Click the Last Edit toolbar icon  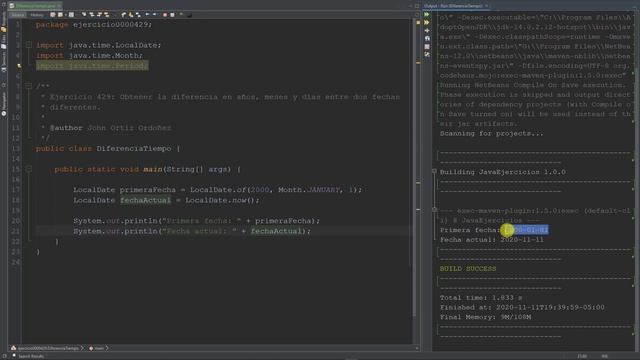coord(53,15)
